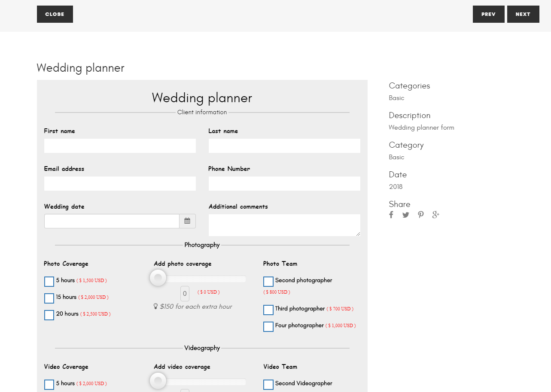551x392 pixels.
Task: Focus the First name field
Action: click(120, 146)
